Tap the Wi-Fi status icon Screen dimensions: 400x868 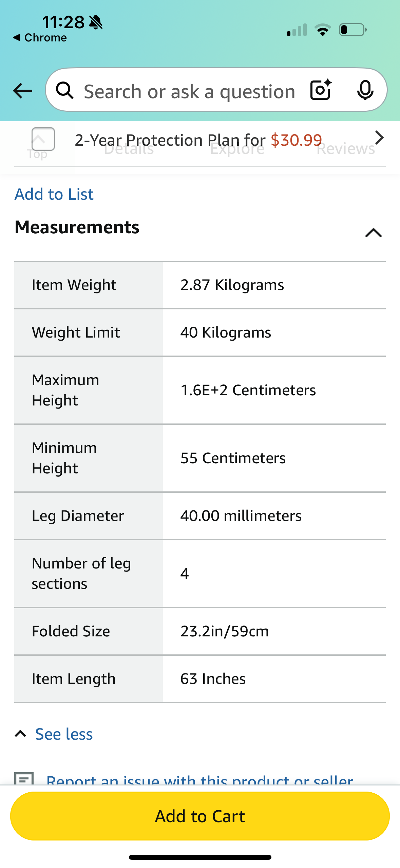click(323, 30)
